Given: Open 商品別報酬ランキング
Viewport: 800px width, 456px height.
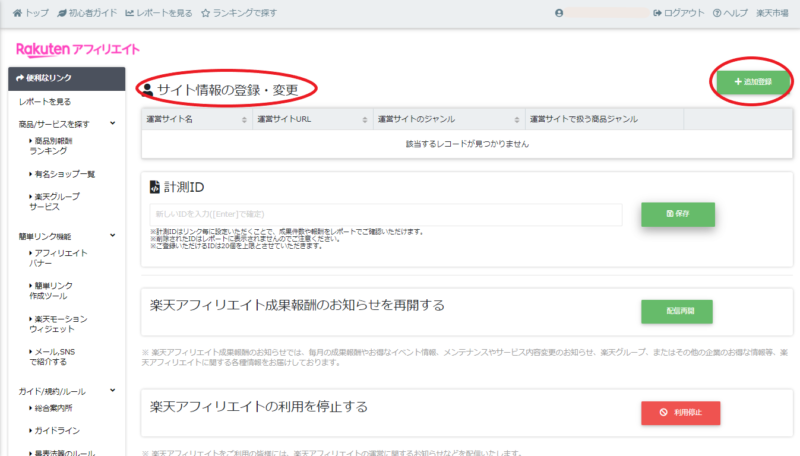Looking at the screenshot, I should pyautogui.click(x=51, y=146).
